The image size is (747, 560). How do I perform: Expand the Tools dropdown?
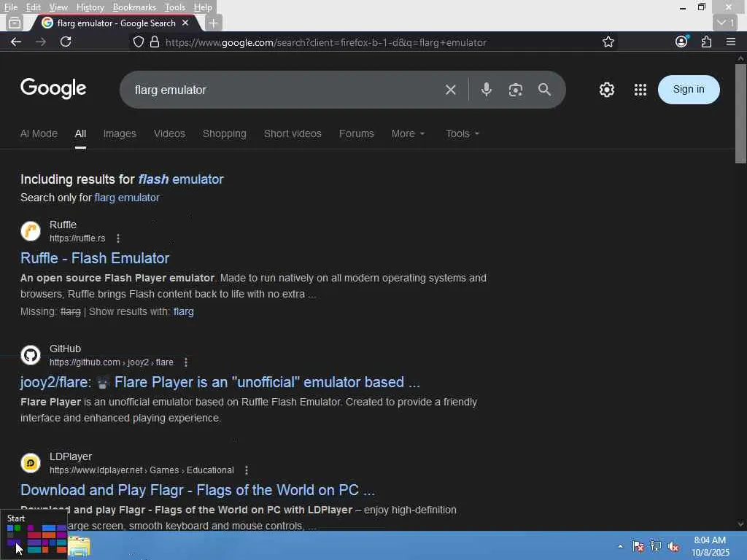click(x=462, y=134)
